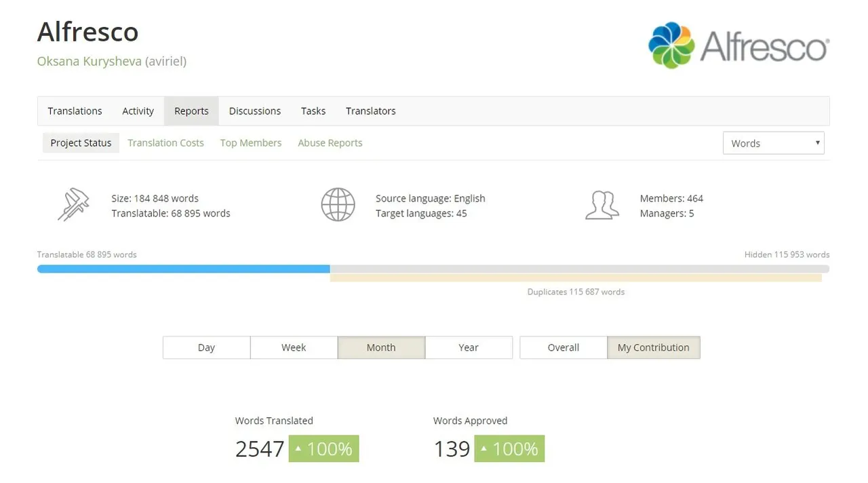
Task: Switch to Overall statistics
Action: pos(564,347)
